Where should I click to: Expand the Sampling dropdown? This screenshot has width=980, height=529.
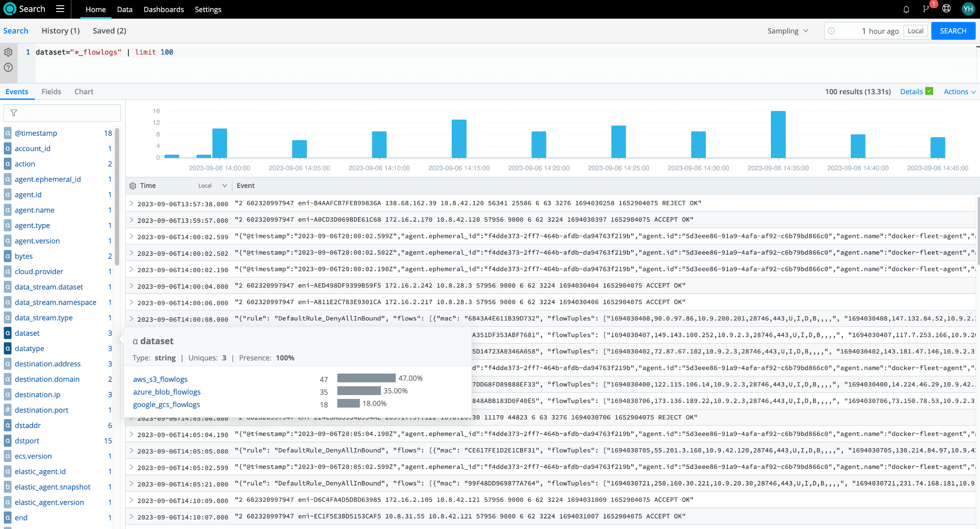click(788, 31)
